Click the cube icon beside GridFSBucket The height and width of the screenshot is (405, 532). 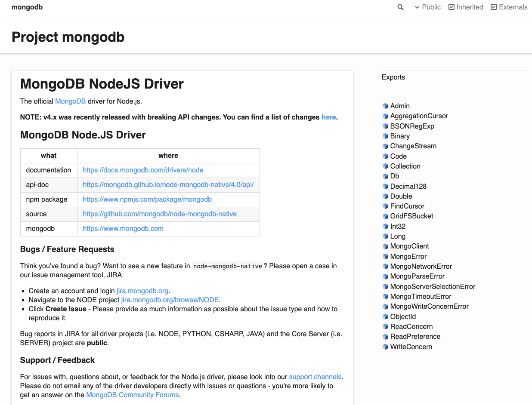tap(386, 216)
